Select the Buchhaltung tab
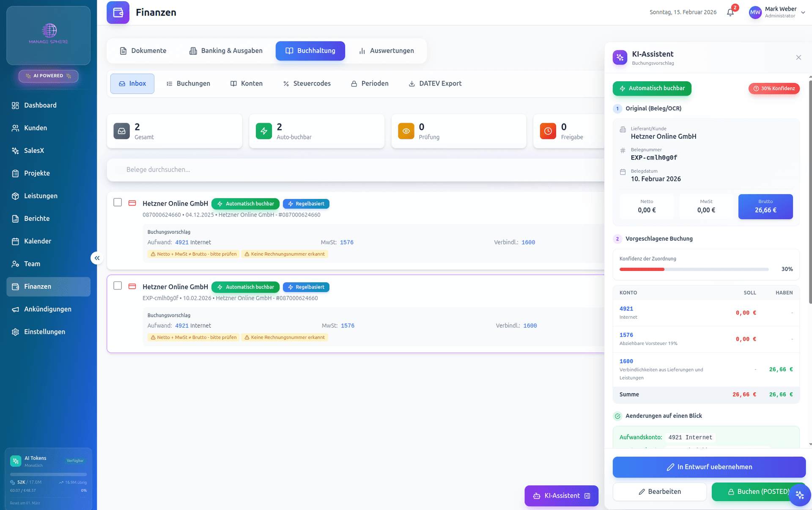The width and height of the screenshot is (812, 510). click(x=310, y=51)
